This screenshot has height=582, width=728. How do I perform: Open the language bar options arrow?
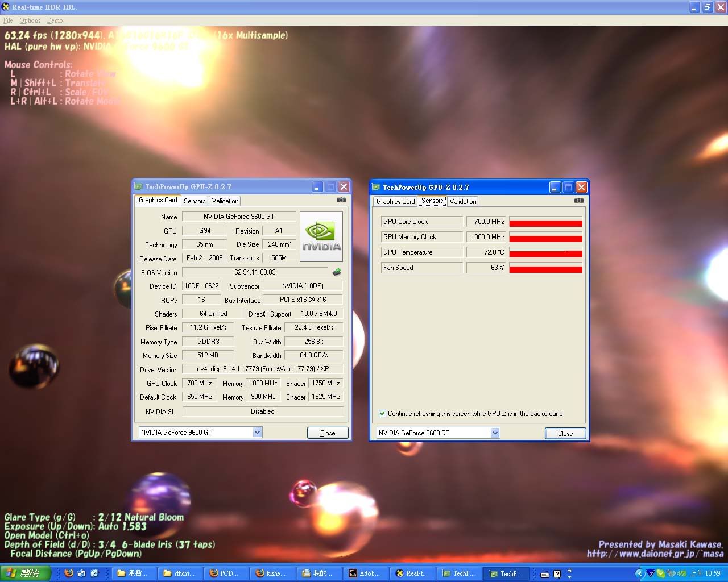click(x=569, y=577)
